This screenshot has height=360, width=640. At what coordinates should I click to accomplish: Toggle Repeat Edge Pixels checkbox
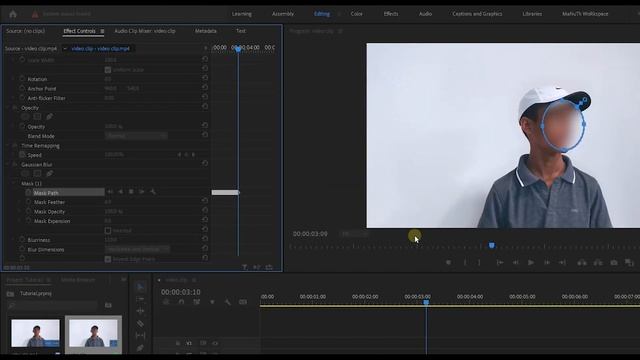click(108, 259)
